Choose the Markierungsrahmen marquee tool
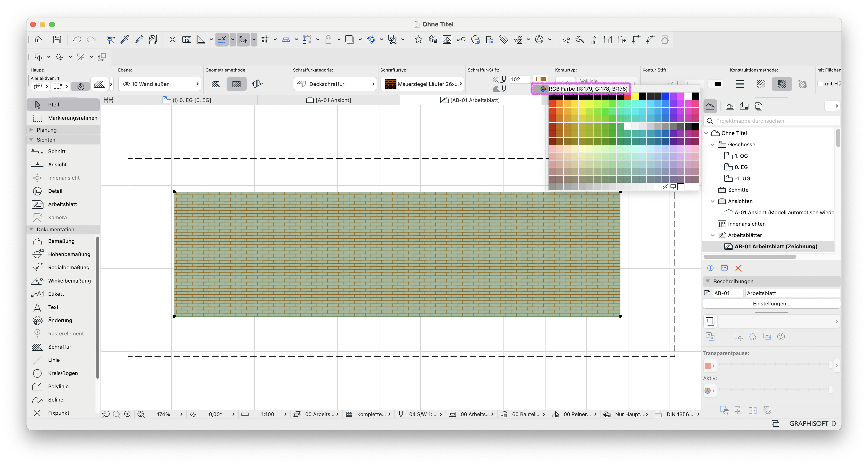The width and height of the screenshot is (868, 465). coord(63,118)
